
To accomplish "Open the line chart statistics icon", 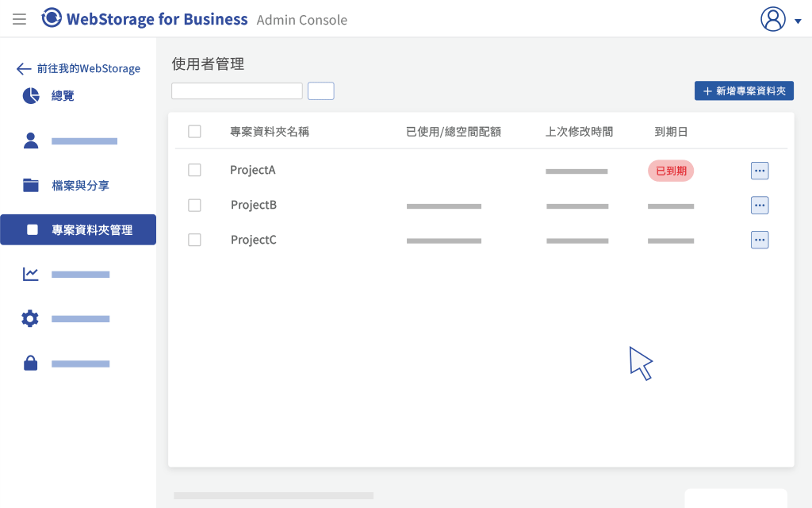I will (31, 274).
